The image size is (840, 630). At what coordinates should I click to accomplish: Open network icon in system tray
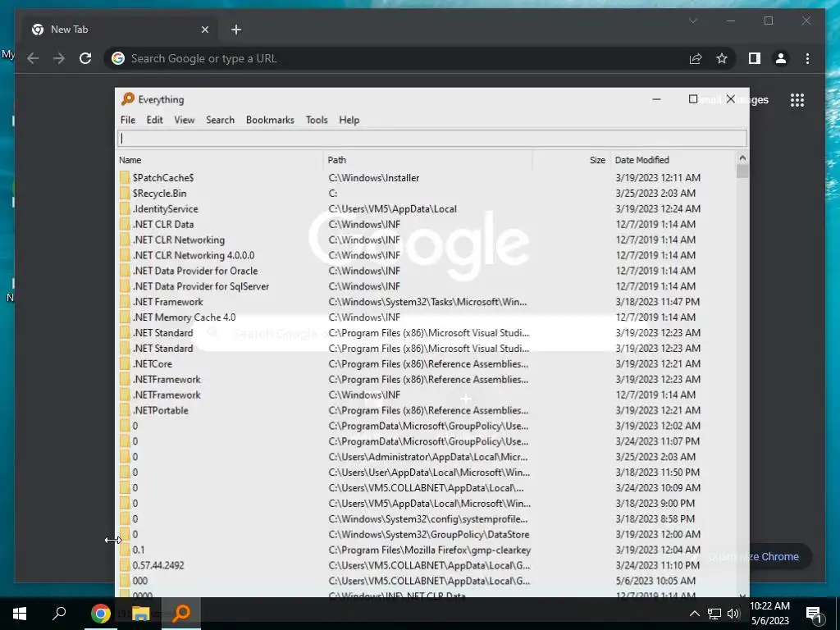714,614
